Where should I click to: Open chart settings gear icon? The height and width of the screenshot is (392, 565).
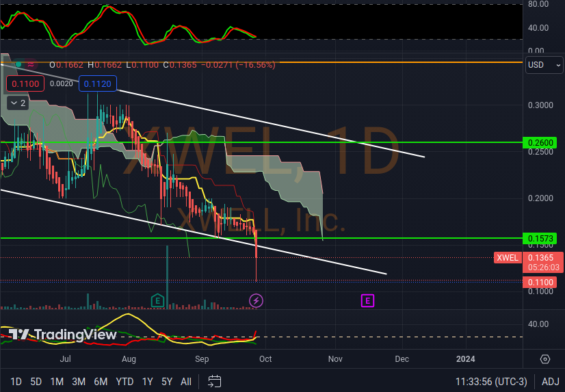point(544,359)
